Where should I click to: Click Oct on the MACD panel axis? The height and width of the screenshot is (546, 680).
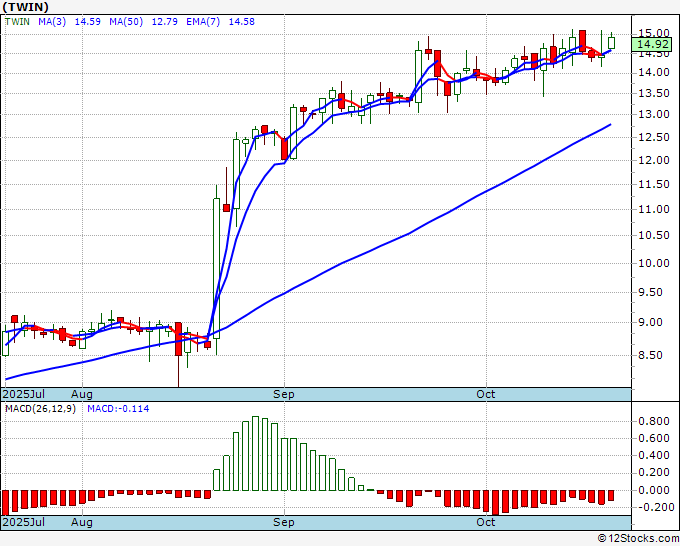(x=485, y=522)
